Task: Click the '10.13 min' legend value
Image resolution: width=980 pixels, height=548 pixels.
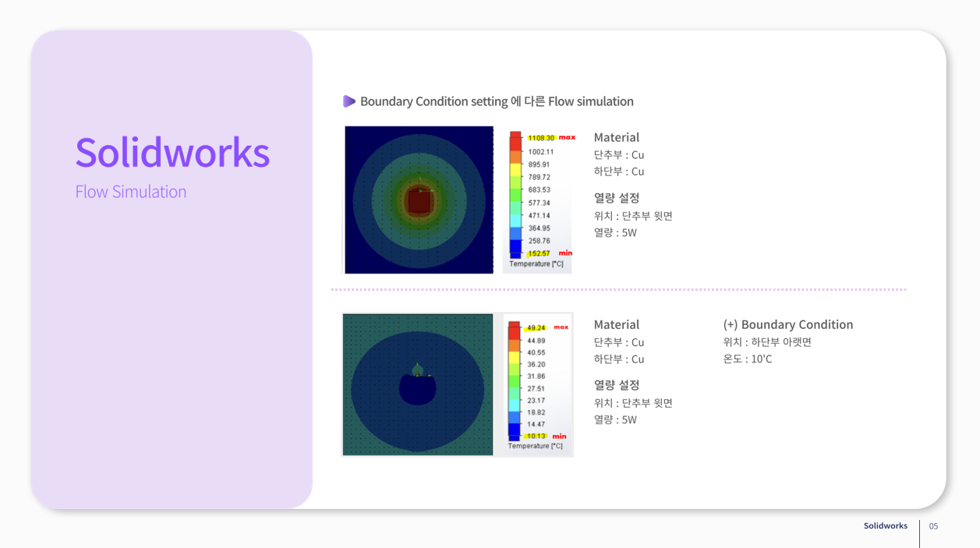Action: point(546,436)
